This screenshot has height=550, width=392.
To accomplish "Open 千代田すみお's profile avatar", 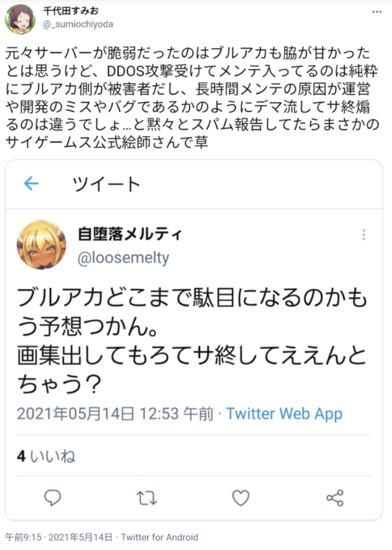I will (x=19, y=18).
